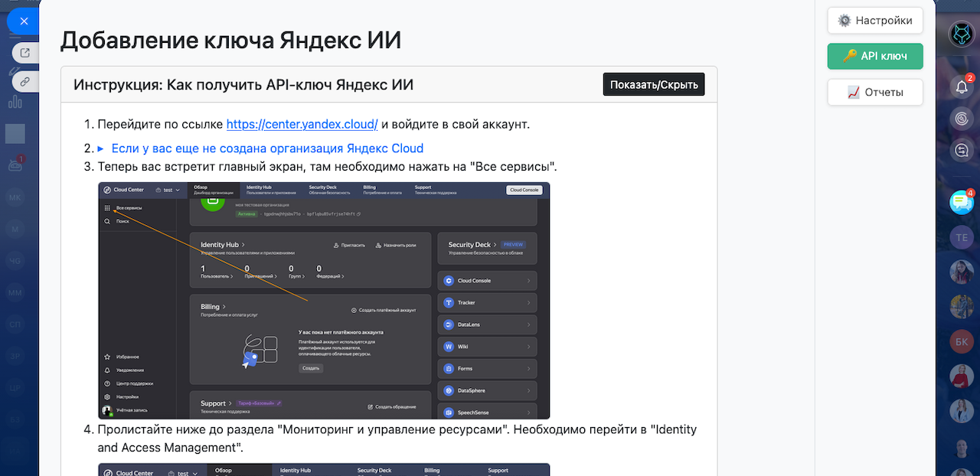Click step text 'Пролистайте ниже до раздела'
The width and height of the screenshot is (980, 476).
(x=397, y=439)
